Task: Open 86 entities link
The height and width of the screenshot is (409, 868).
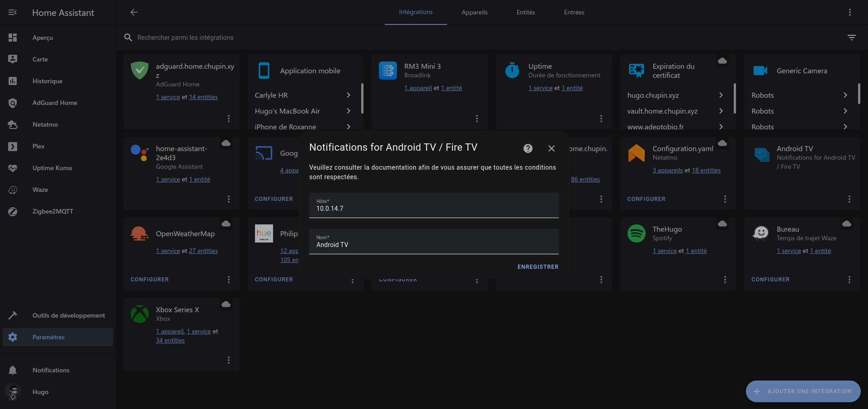Action: click(x=585, y=179)
